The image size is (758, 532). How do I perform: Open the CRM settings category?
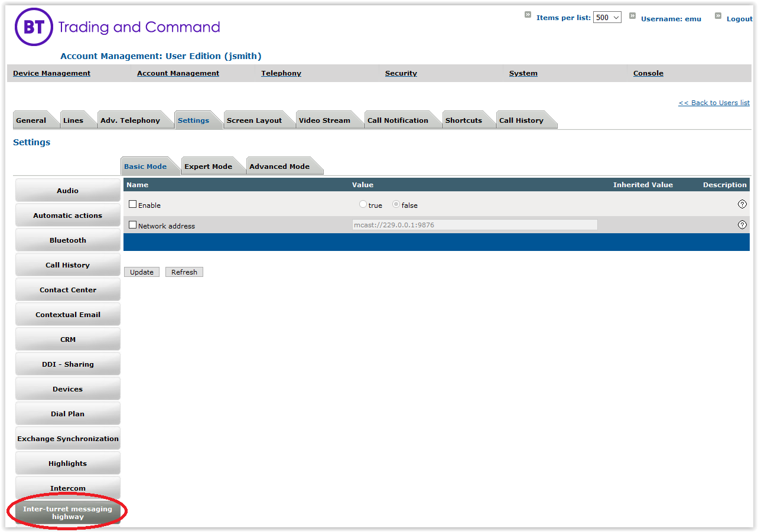coord(68,340)
